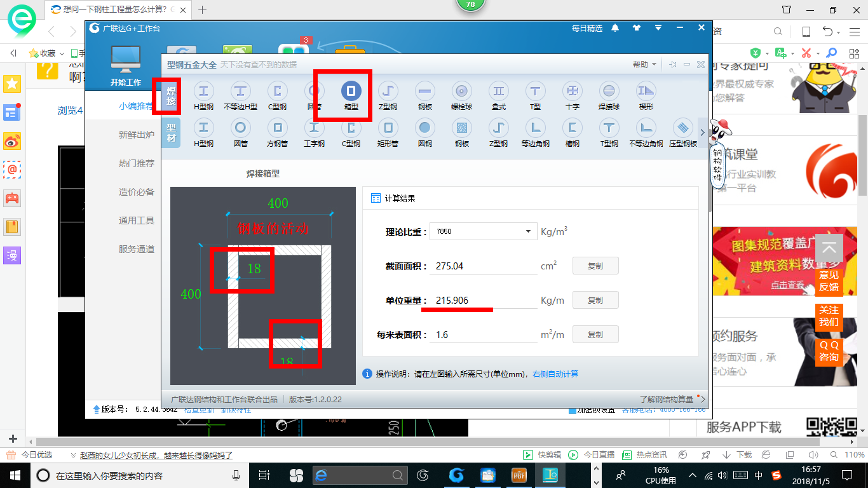Select the 不等边角钢 unequal angle icon
Image resolution: width=868 pixels, height=488 pixels.
646,133
